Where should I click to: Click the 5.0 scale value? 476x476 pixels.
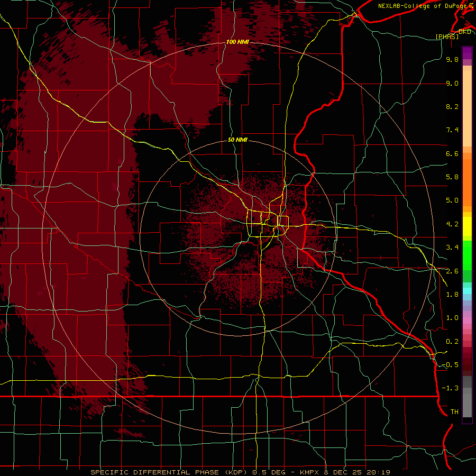coord(452,200)
